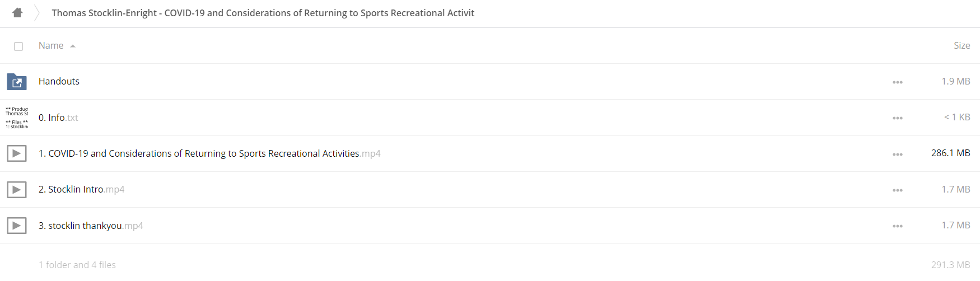
Task: Go to the home folder icon
Action: (x=17, y=12)
